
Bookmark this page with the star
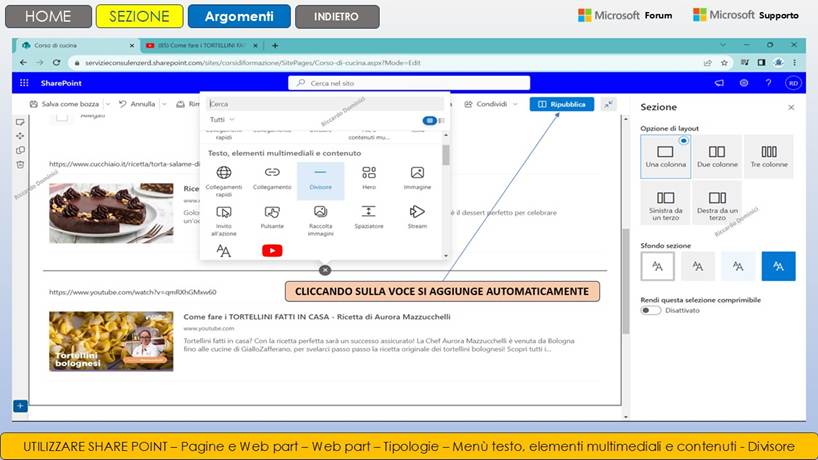(x=724, y=63)
